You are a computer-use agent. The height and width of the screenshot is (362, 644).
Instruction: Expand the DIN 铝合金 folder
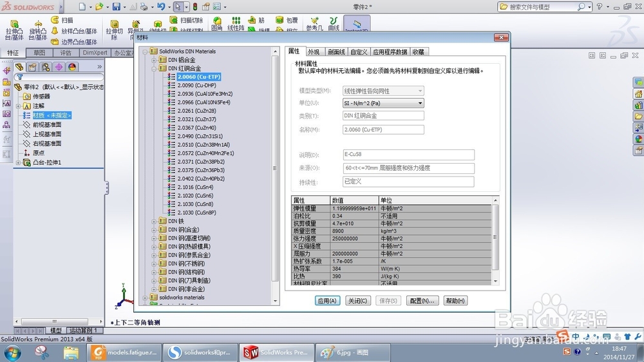(154, 60)
